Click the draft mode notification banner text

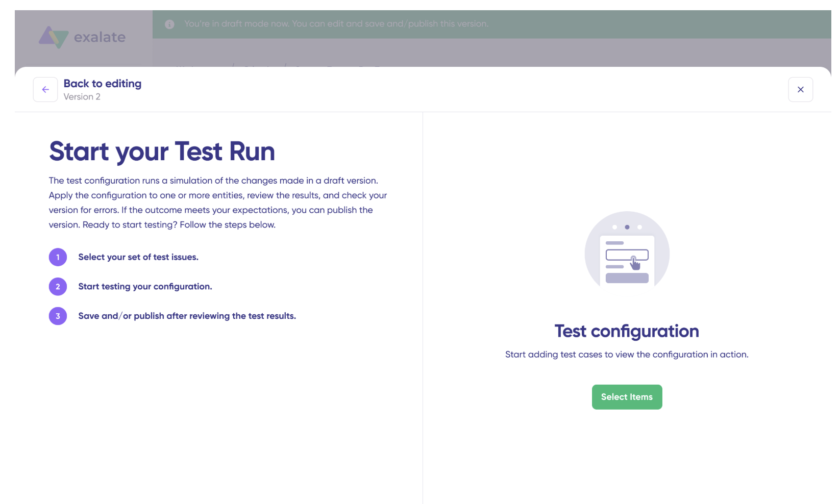(336, 24)
